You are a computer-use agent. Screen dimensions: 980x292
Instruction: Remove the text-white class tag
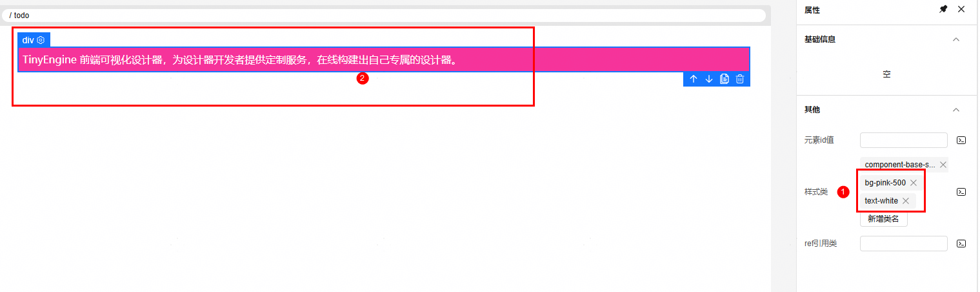(906, 201)
